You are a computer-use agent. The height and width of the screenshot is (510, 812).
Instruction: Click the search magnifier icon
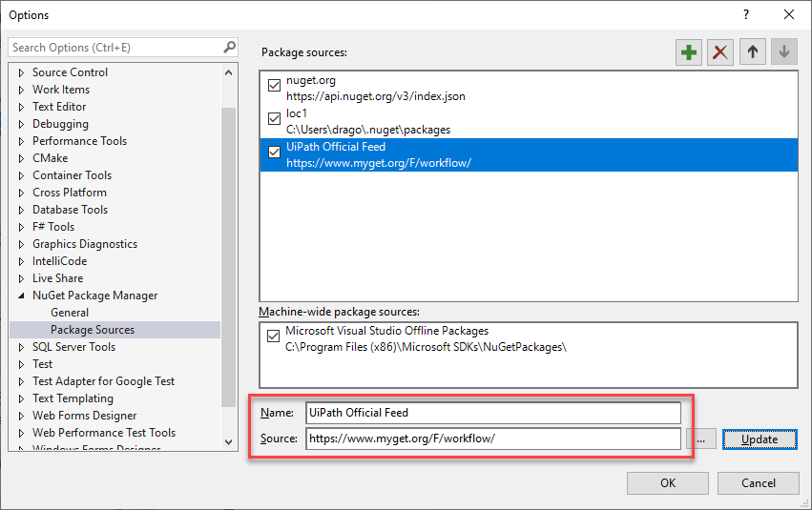pyautogui.click(x=229, y=47)
